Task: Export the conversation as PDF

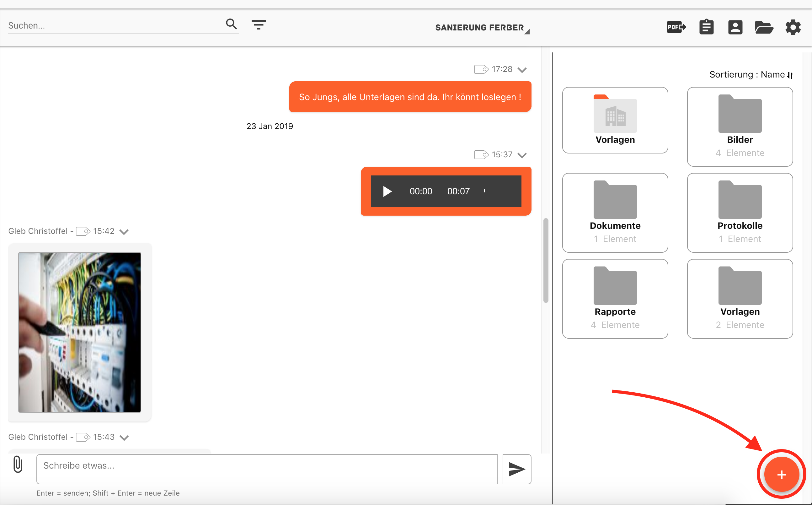Action: pyautogui.click(x=676, y=27)
